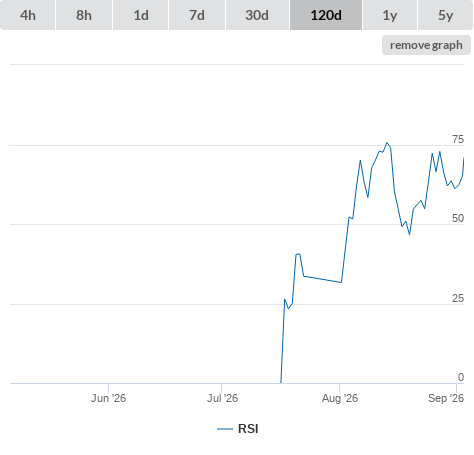The height and width of the screenshot is (455, 474).
Task: Show the 1d chart range
Action: [x=141, y=15]
